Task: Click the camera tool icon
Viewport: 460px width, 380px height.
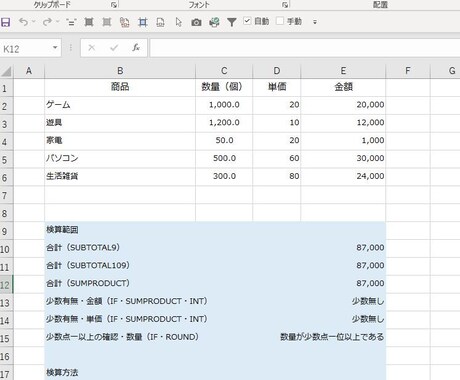Action: tap(196, 22)
